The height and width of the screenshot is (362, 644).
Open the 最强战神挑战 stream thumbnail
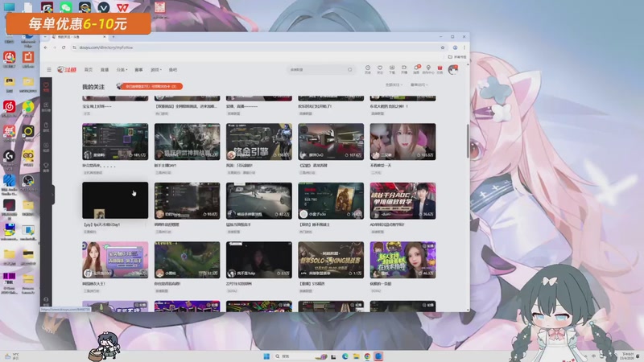tap(187, 142)
